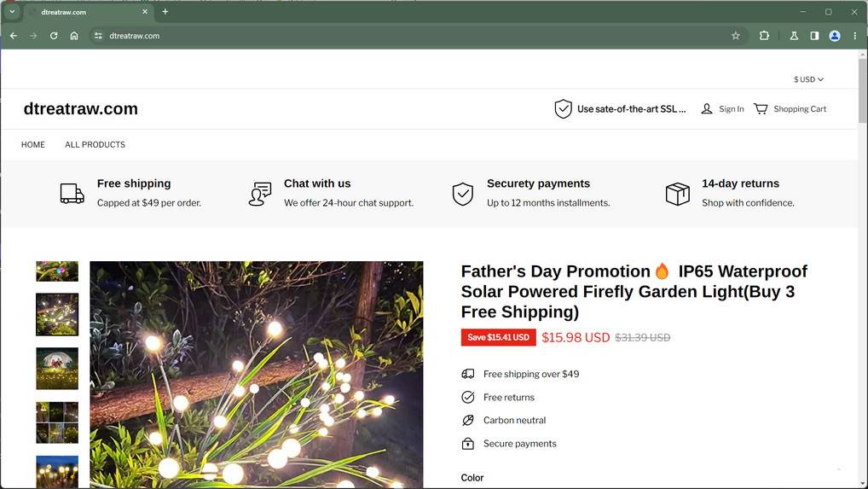Click the Sign In user icon
The height and width of the screenshot is (489, 868).
click(707, 109)
